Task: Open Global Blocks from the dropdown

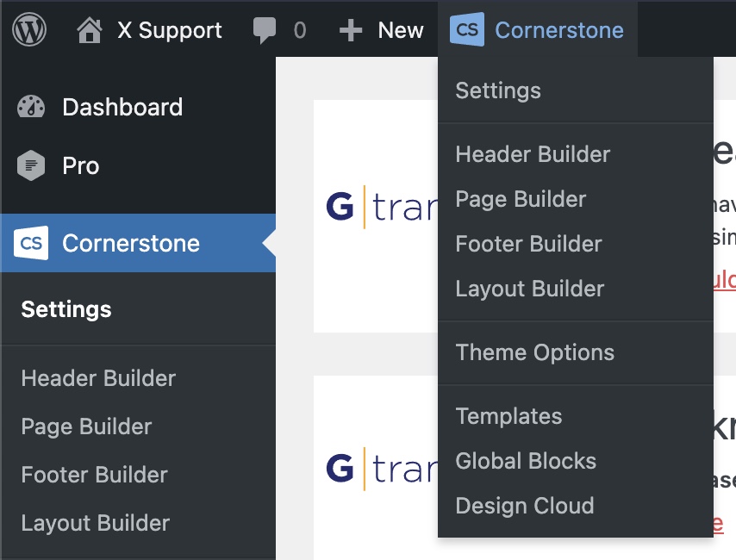Action: tap(526, 461)
